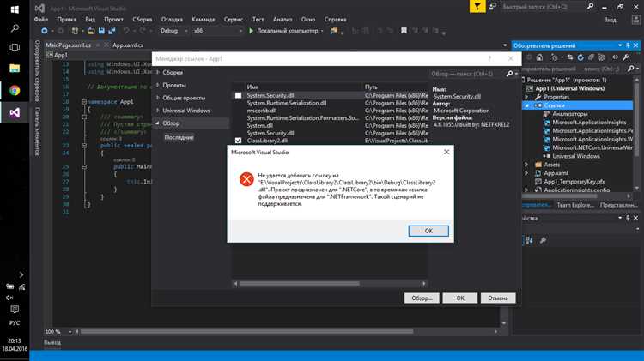Switch to MainPage.xaml.cs tab
The height and width of the screenshot is (361, 644).
(68, 45)
